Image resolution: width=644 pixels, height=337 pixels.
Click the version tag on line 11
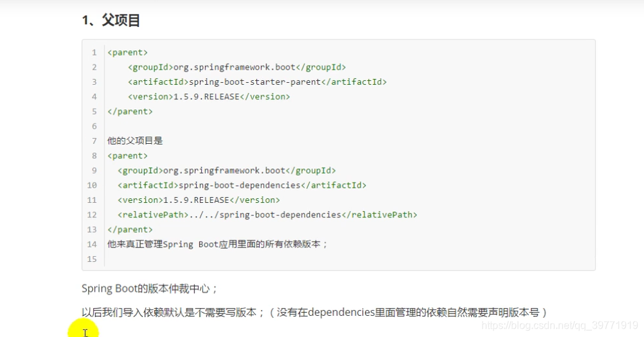click(x=199, y=200)
